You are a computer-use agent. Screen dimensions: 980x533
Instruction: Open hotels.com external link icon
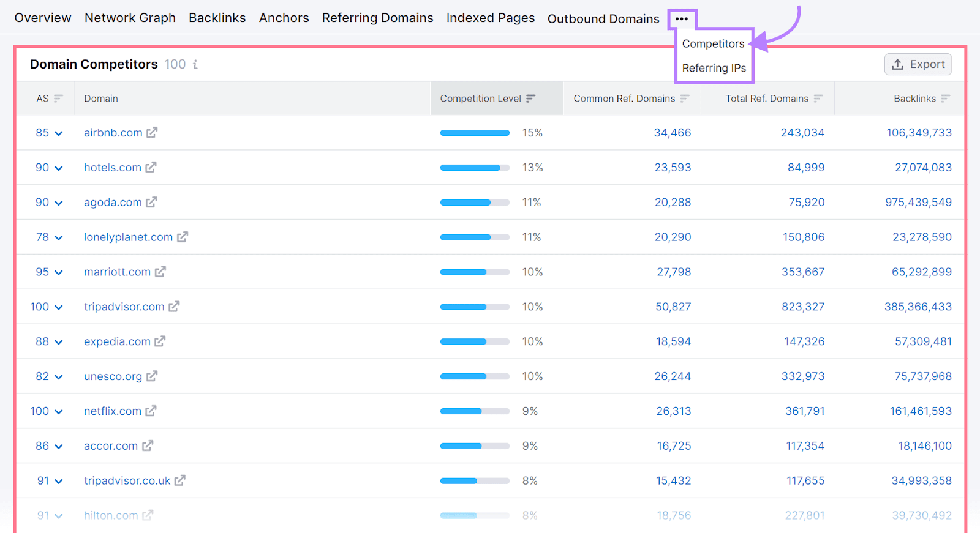click(x=151, y=167)
